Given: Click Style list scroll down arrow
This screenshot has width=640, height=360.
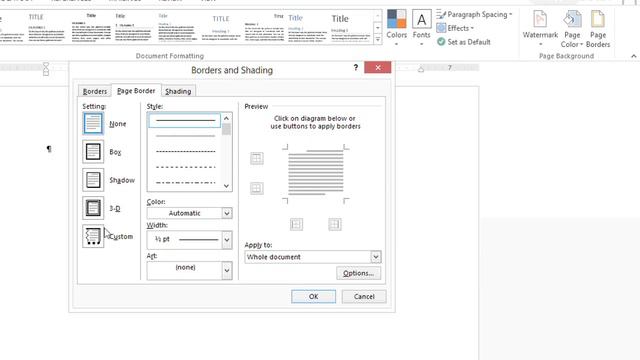Looking at the screenshot, I should coord(226,186).
